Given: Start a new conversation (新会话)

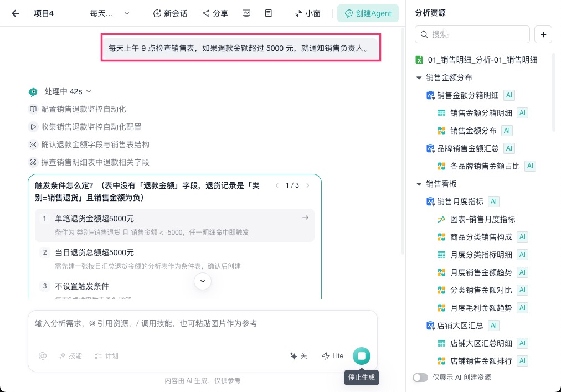Looking at the screenshot, I should point(170,14).
